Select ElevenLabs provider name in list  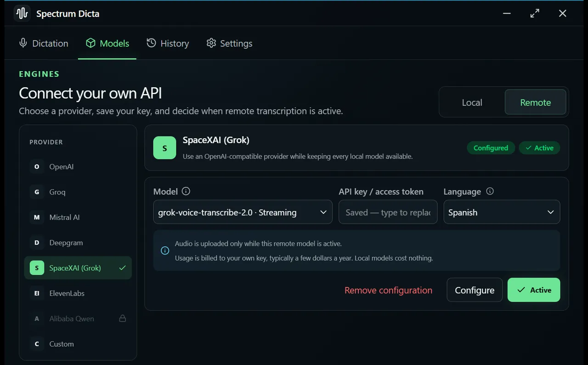click(x=67, y=293)
